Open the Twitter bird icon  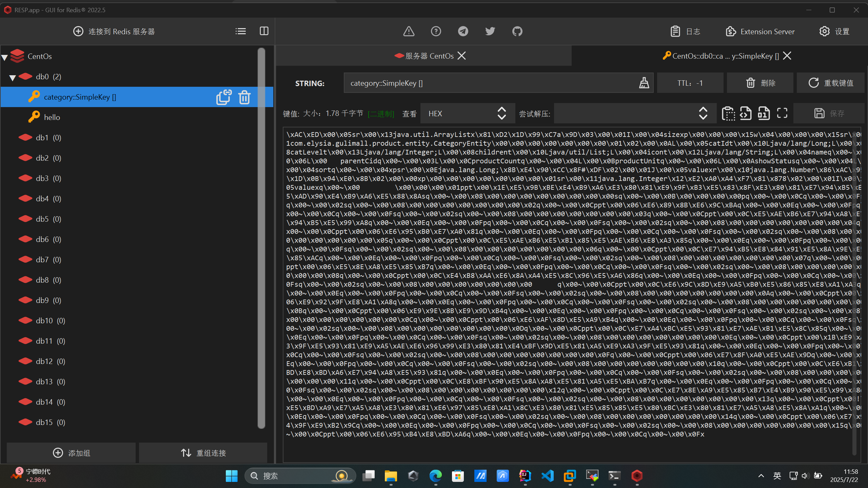(x=490, y=32)
